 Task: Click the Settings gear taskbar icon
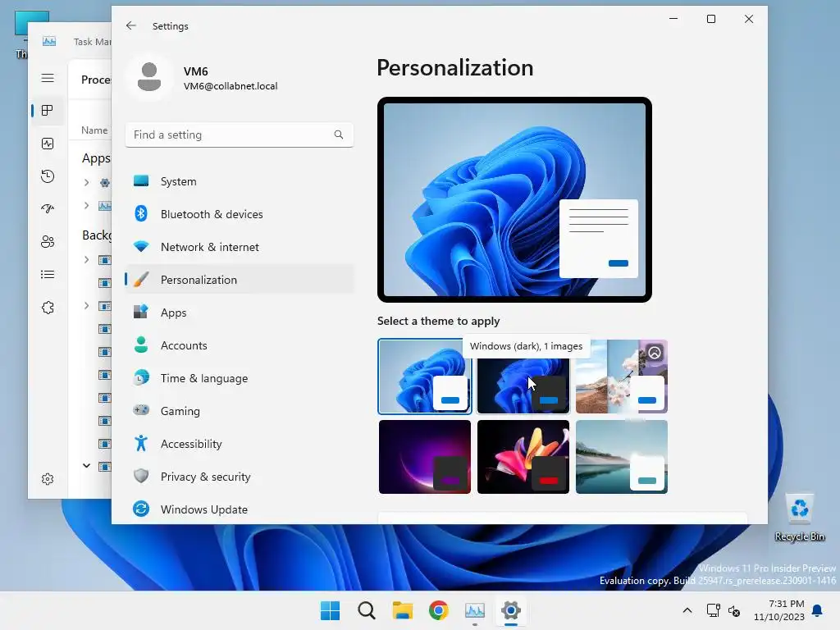point(511,610)
